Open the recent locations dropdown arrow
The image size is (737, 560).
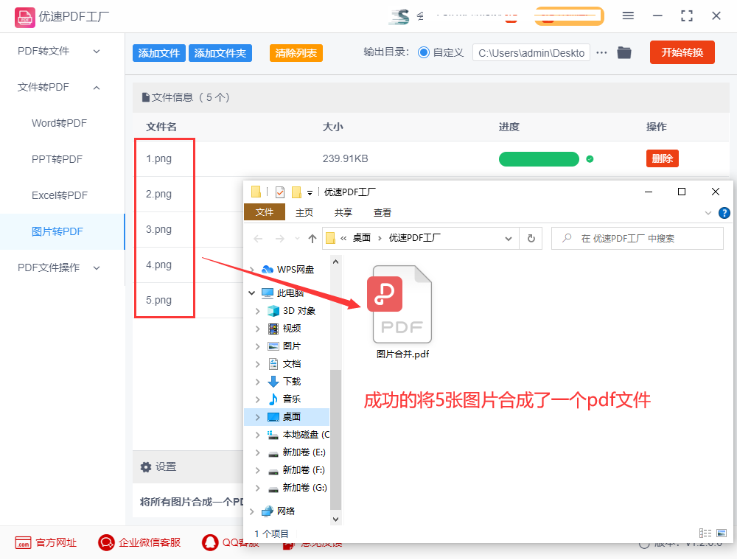tap(297, 239)
